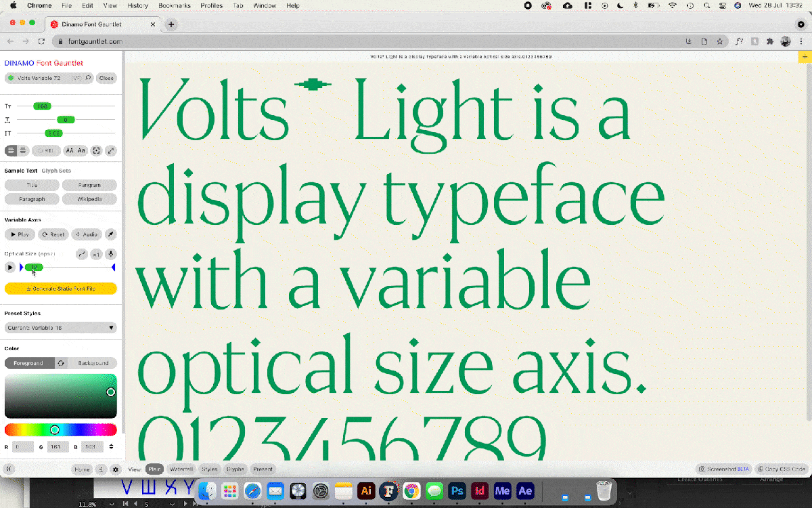Select the Present view
Image resolution: width=812 pixels, height=508 pixels.
click(x=263, y=469)
